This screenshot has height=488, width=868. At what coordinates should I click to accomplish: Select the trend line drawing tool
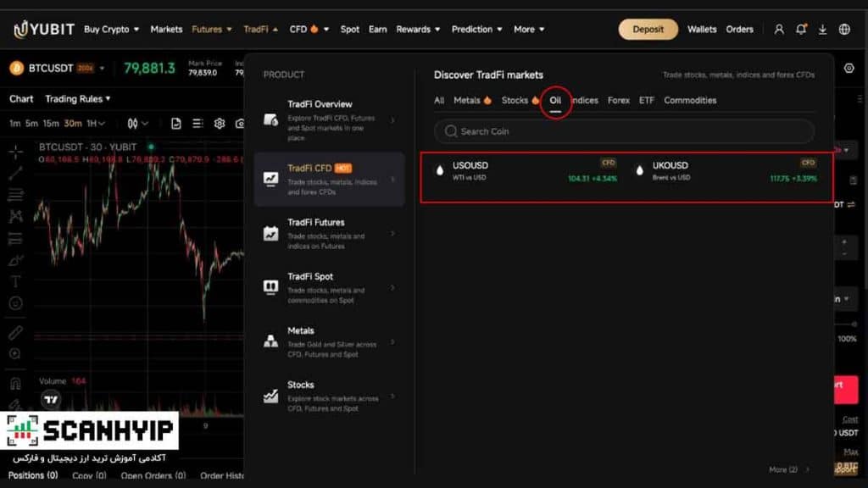coord(15,173)
